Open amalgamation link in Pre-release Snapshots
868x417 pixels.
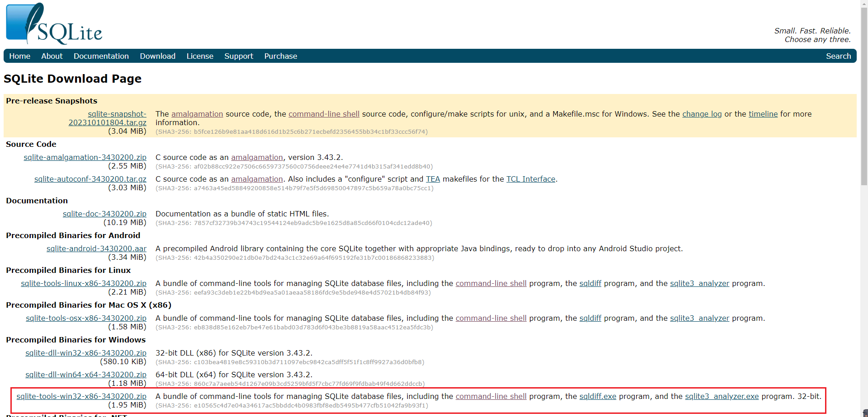197,114
